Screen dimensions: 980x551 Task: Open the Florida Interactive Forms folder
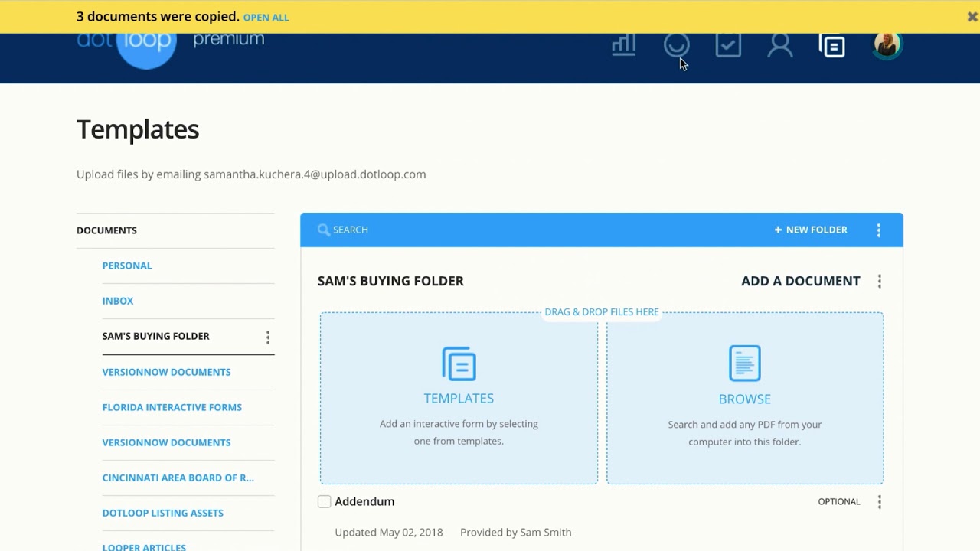tap(172, 407)
